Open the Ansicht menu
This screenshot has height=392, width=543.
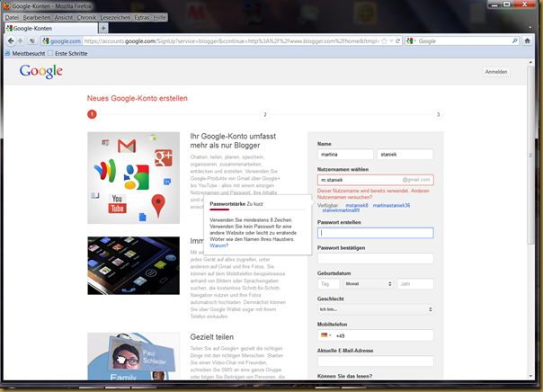tap(64, 17)
